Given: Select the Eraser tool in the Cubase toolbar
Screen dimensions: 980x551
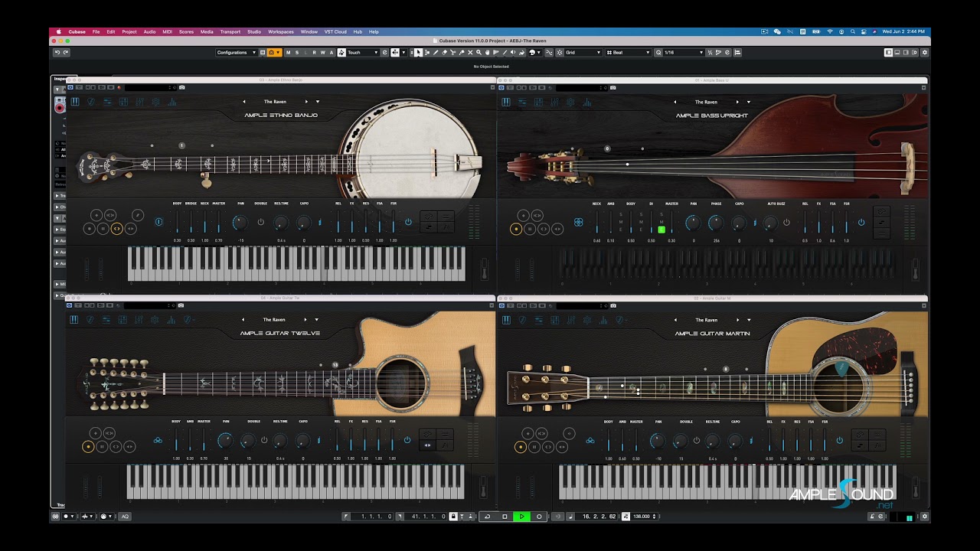Looking at the screenshot, I should click(445, 52).
